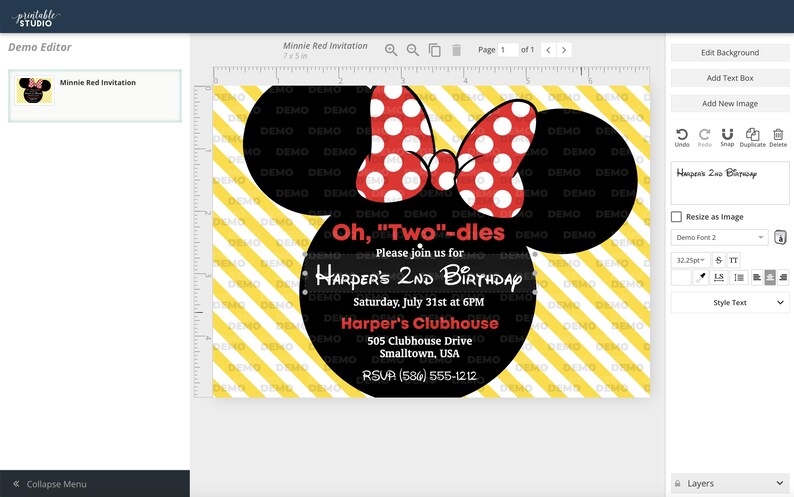
Task: Click the delete page trash icon
Action: pos(456,50)
